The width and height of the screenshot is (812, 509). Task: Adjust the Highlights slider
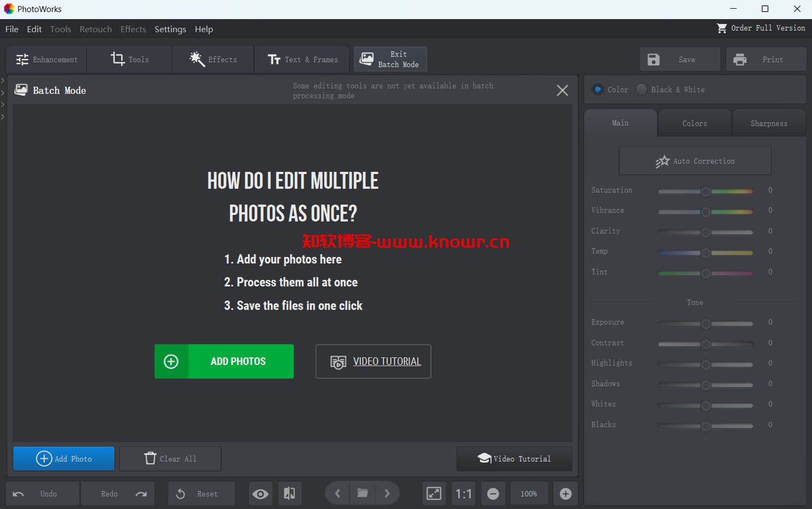coord(706,364)
